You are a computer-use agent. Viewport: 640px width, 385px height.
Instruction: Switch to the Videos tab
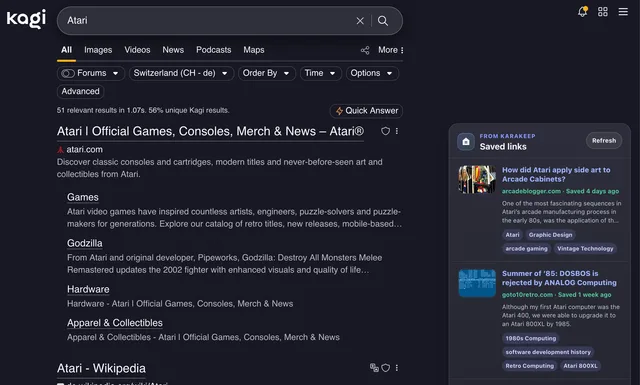coord(137,50)
